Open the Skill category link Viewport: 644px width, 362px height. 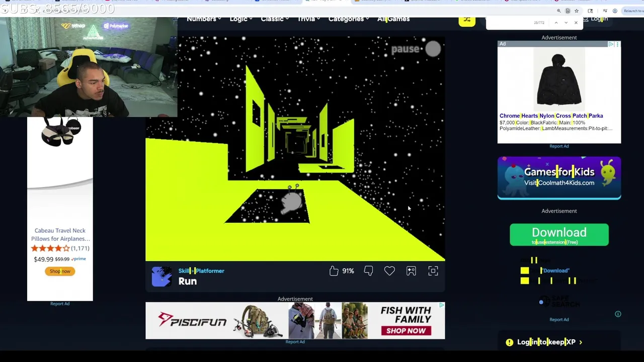[183, 271]
